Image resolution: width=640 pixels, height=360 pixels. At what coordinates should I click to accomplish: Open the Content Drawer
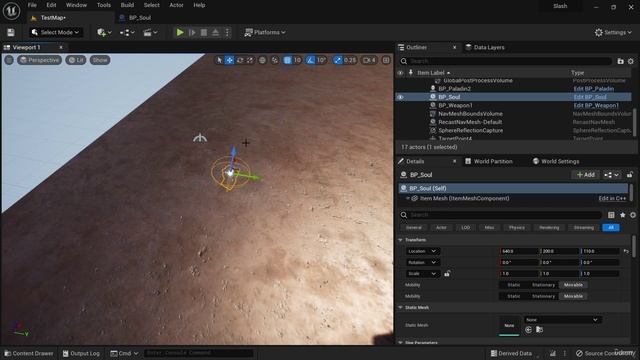pyautogui.click(x=29, y=353)
